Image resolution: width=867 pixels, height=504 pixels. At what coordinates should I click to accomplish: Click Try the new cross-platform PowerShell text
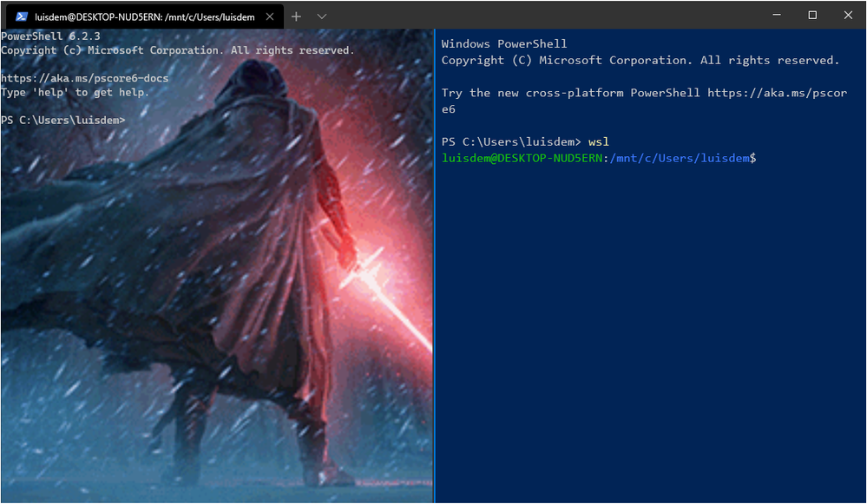[x=571, y=93]
